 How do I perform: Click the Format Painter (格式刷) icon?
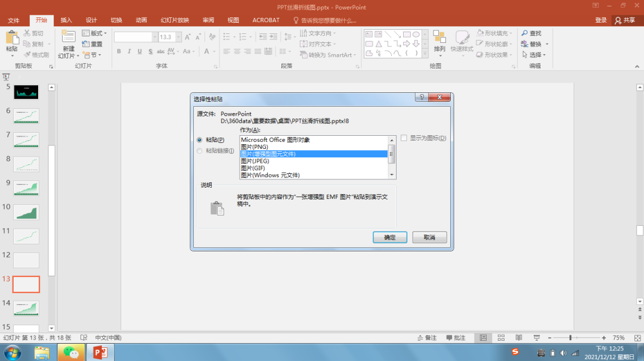(x=27, y=55)
